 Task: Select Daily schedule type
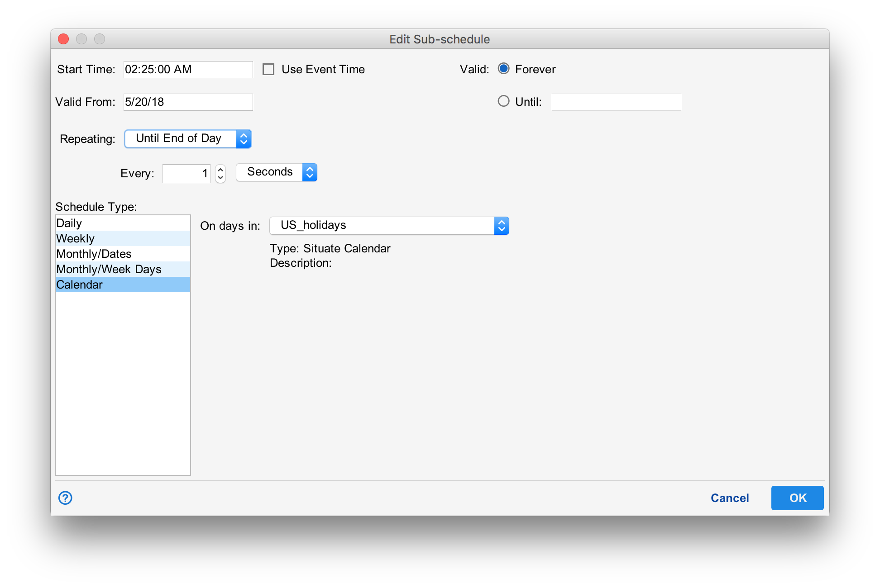pos(123,223)
